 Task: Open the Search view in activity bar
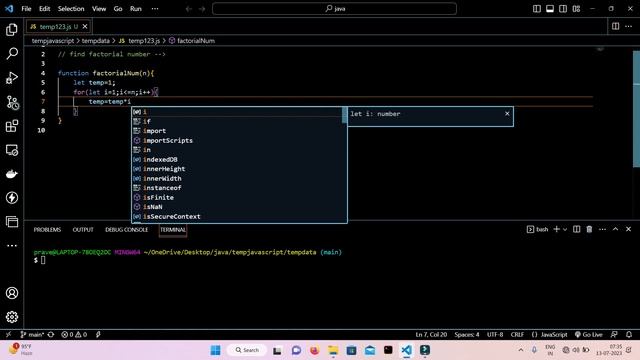12,53
